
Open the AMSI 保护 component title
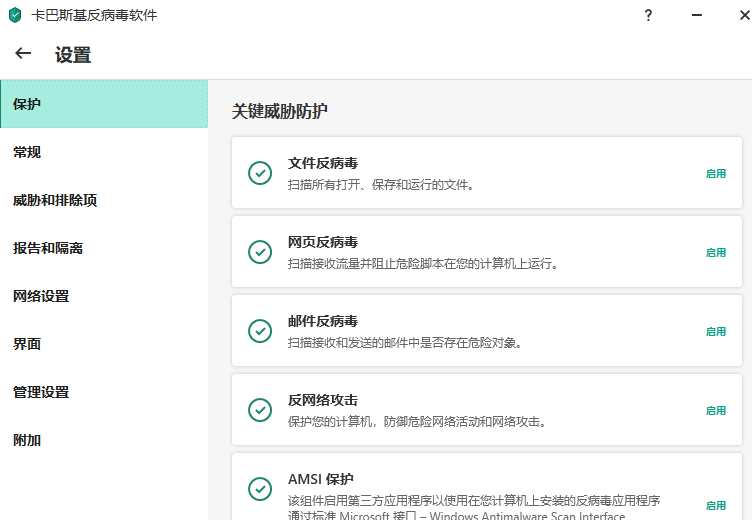point(320,479)
